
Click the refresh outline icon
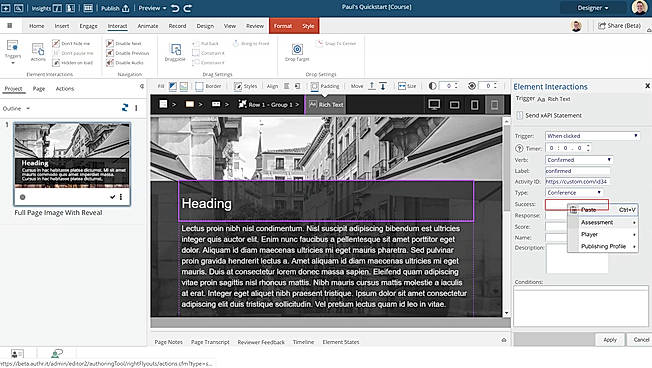125,108
